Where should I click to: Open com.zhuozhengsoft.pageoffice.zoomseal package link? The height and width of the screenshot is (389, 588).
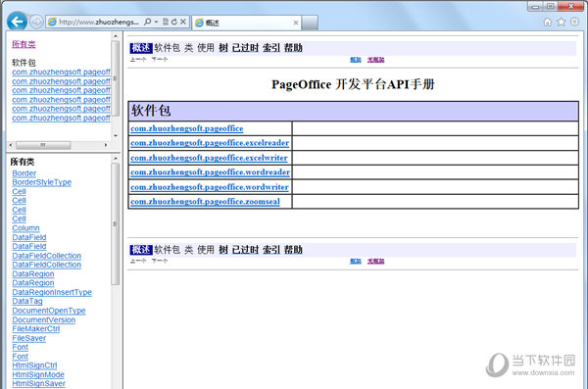tap(205, 202)
